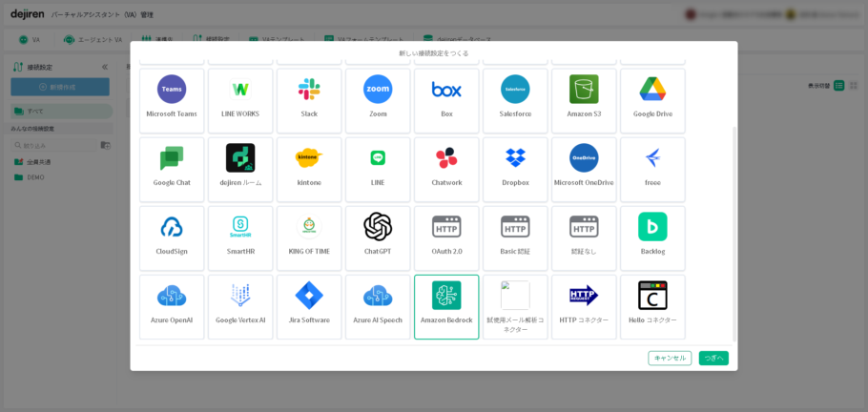Select the Jira Software connector
Screen dimensions: 868x412
(309, 307)
